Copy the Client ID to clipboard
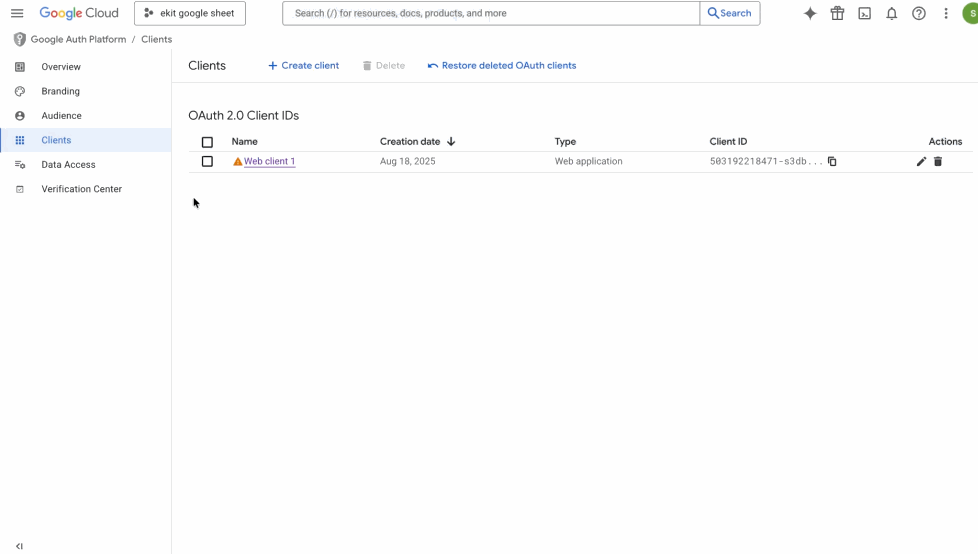 pos(832,161)
